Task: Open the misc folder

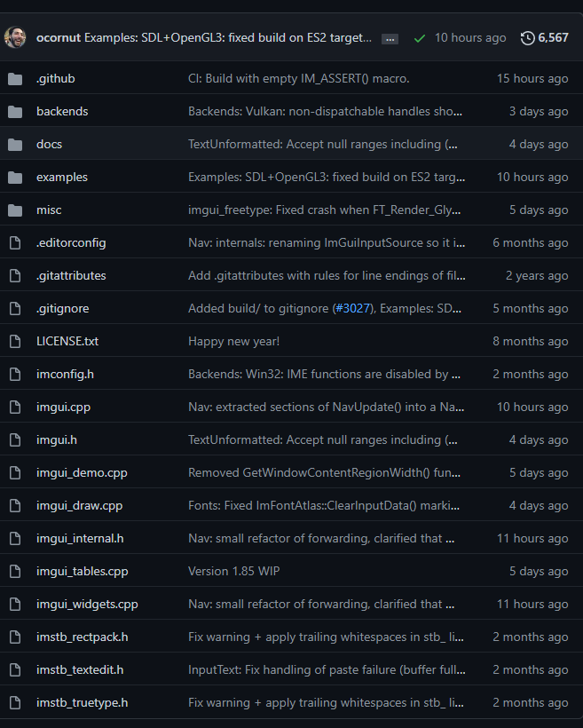Action: [49, 210]
